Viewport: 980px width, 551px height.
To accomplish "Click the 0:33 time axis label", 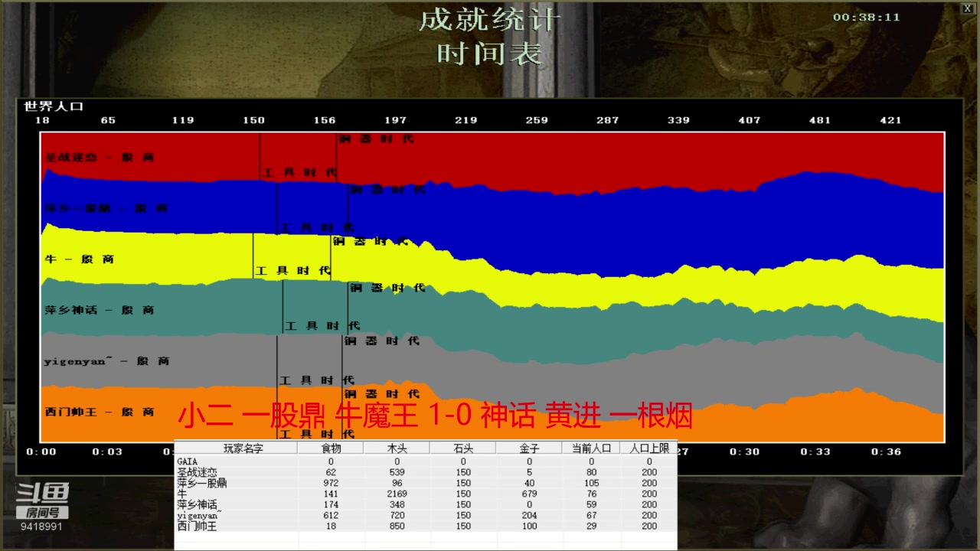I will coord(815,452).
